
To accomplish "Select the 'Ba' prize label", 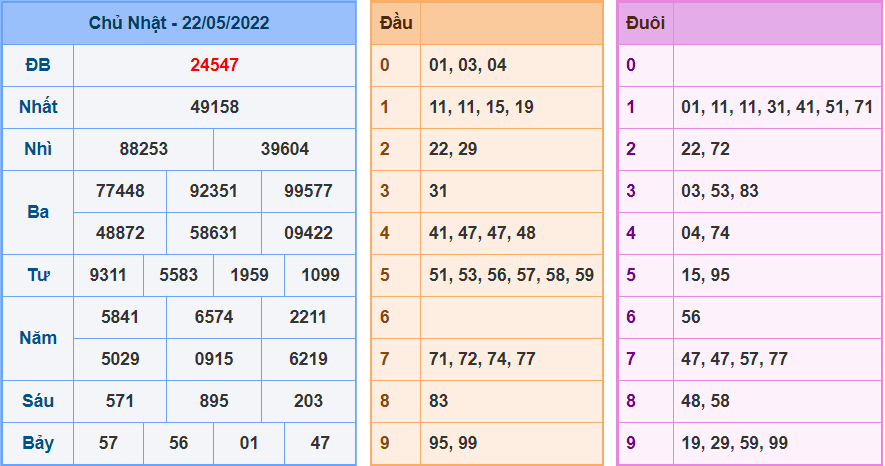I will click(x=38, y=212).
